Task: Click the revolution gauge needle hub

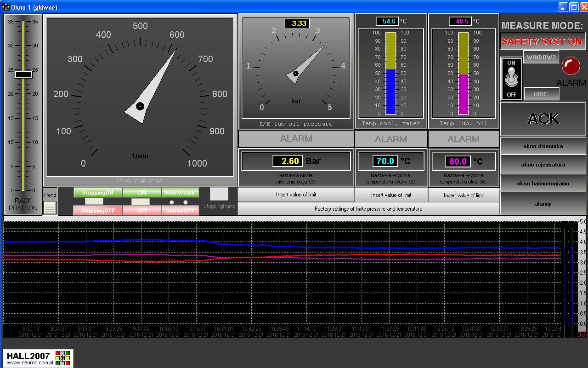Action: click(140, 106)
